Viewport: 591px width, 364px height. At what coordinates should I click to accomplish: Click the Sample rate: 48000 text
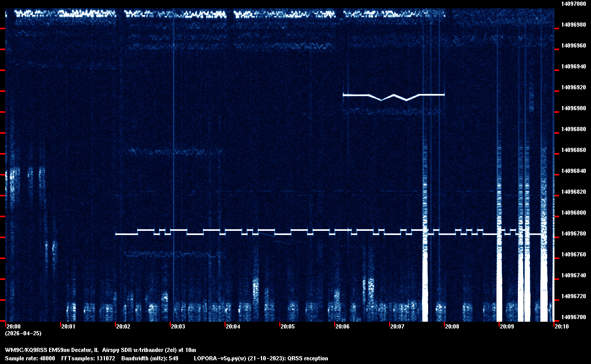(x=30, y=358)
